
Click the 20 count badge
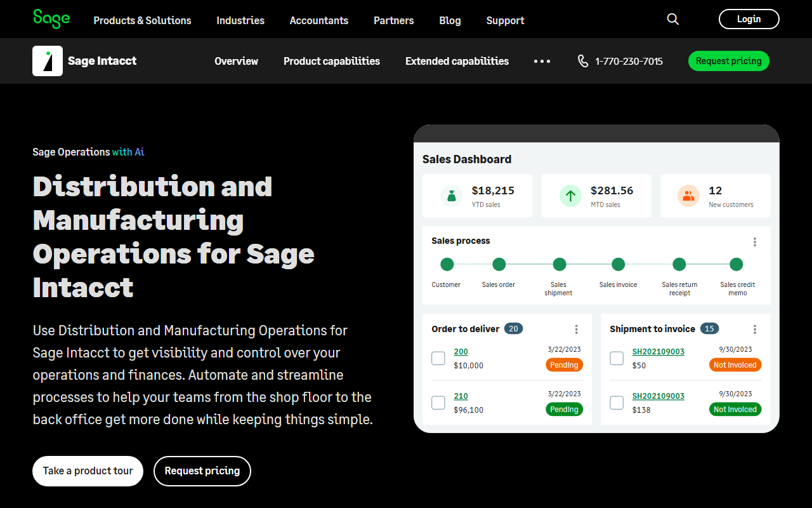point(514,329)
